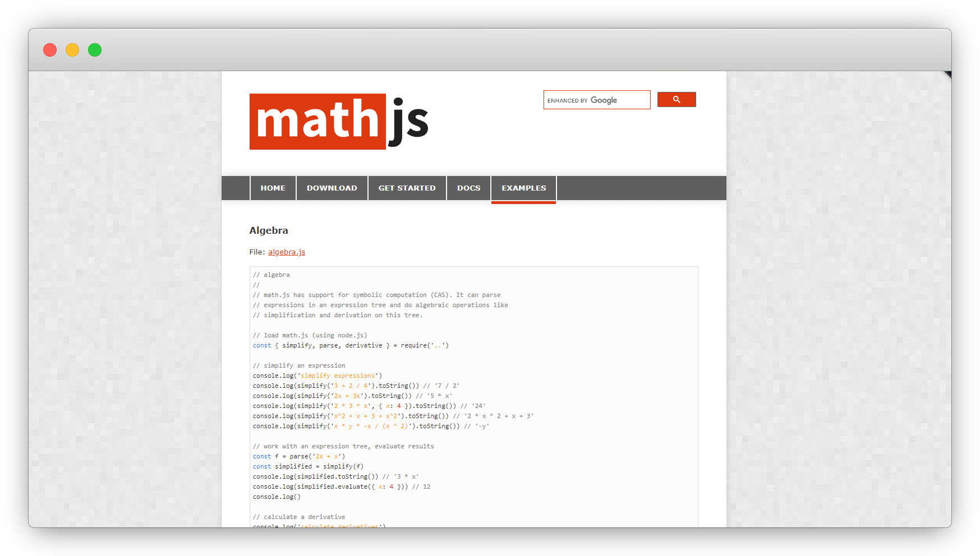
Task: Select the Examples nav item
Action: [x=523, y=188]
